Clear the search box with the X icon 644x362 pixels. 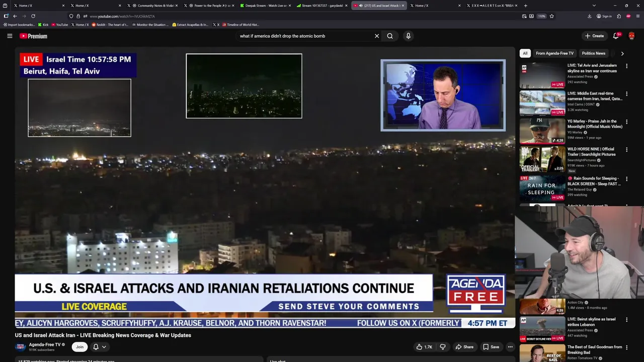(376, 36)
